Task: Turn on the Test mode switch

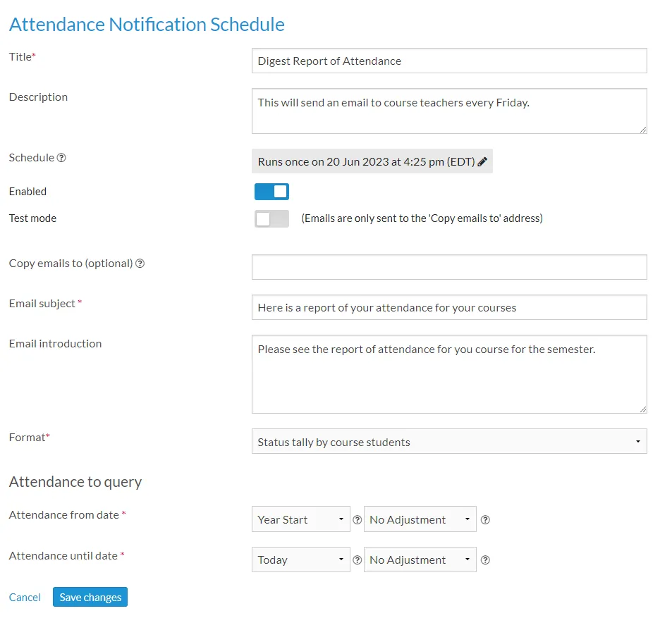Action: pyautogui.click(x=271, y=219)
